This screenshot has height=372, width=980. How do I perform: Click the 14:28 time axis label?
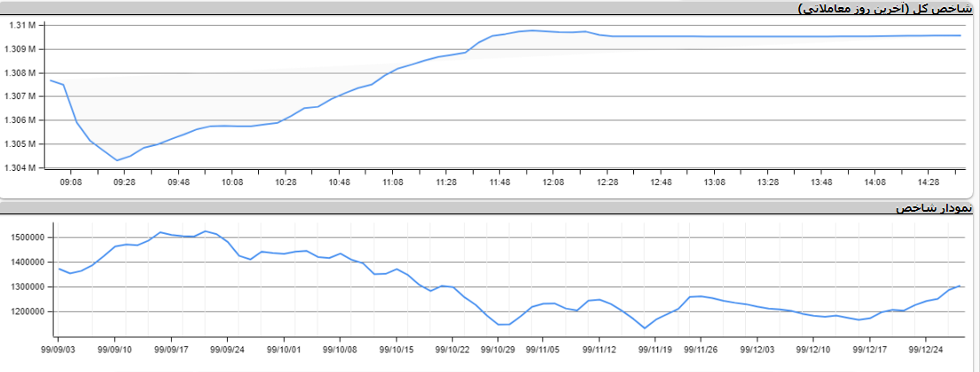point(929,182)
